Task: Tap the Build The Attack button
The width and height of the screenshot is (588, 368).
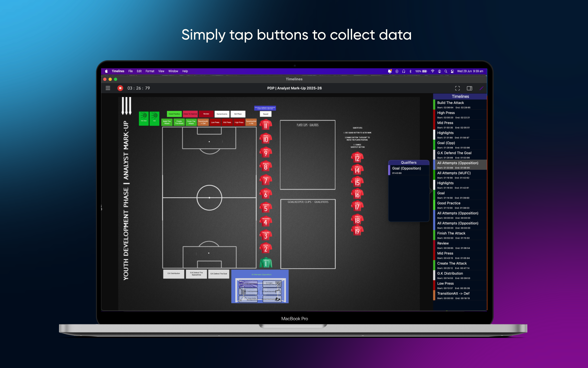Action: point(167,122)
